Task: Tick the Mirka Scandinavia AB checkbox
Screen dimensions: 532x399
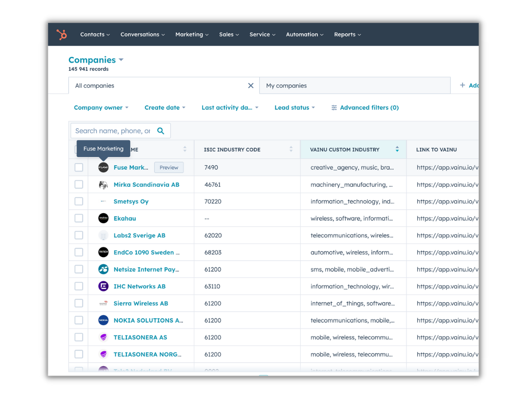Action: [79, 184]
